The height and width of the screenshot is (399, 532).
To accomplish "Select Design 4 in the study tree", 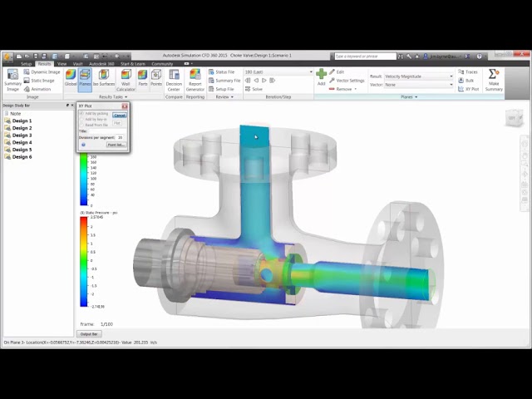I will point(18,142).
